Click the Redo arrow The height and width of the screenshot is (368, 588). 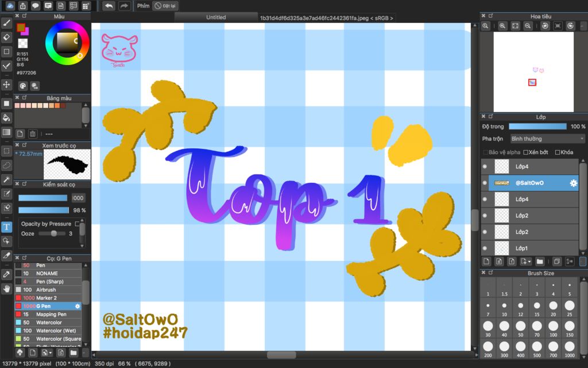125,6
